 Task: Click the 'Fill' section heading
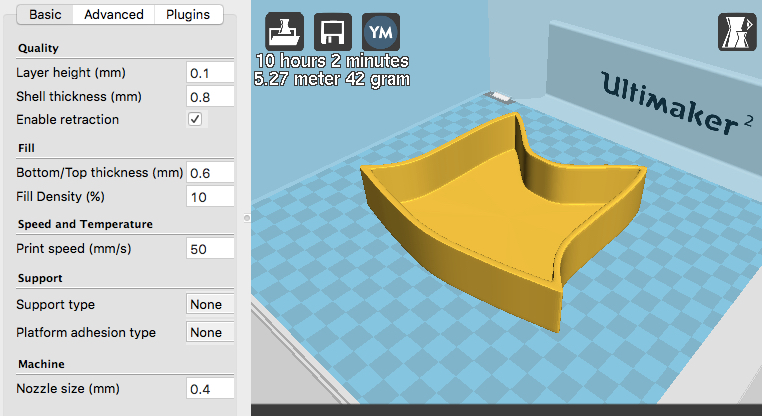click(x=26, y=148)
